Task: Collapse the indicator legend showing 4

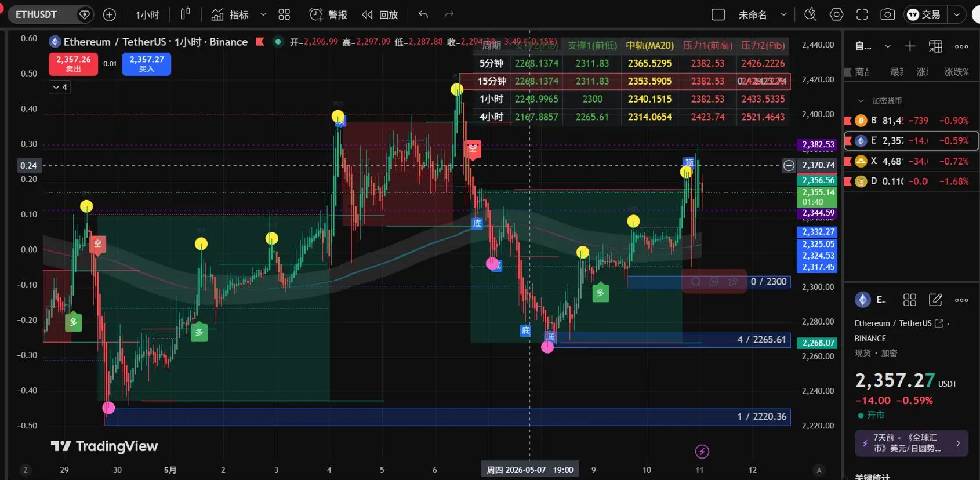Action: coord(60,87)
